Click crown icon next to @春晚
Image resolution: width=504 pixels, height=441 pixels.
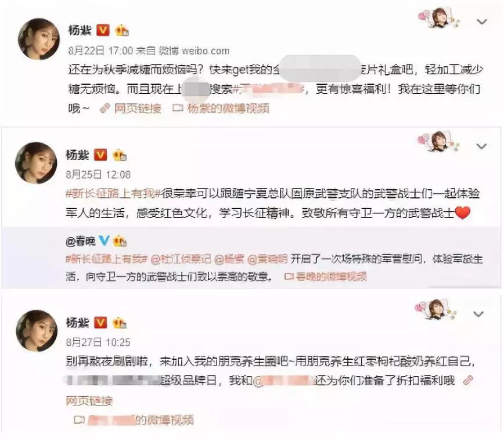coord(120,241)
